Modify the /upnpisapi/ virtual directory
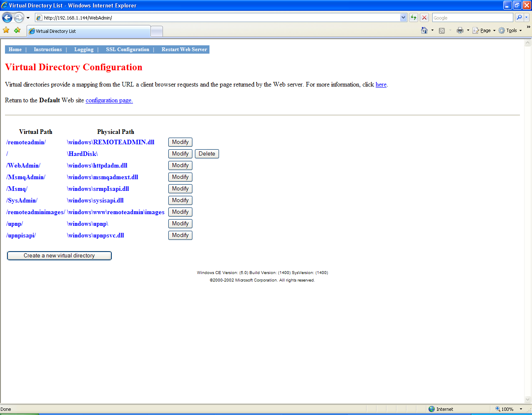The height and width of the screenshot is (415, 532). click(180, 235)
